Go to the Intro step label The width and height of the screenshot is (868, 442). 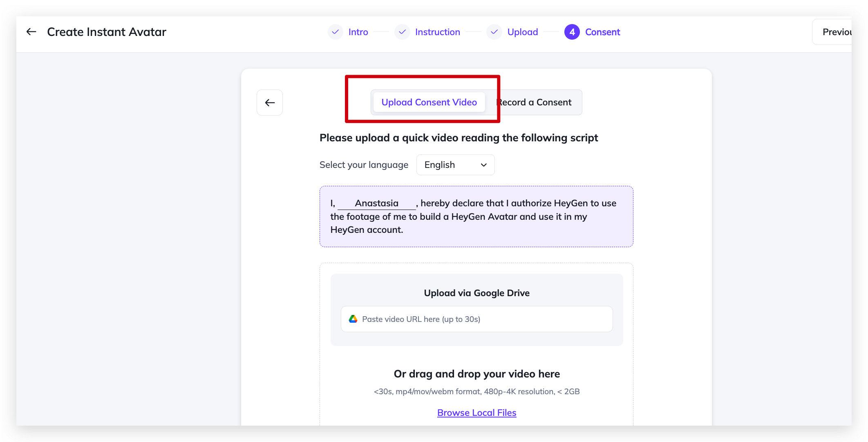pyautogui.click(x=358, y=32)
